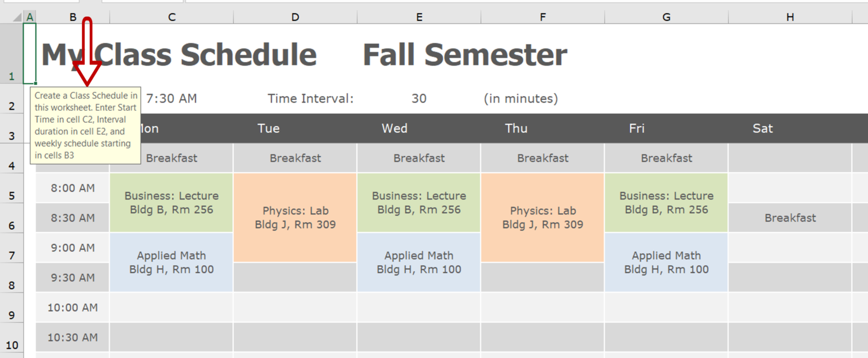Select the Sat day header cell
This screenshot has height=358, width=868.
(x=763, y=128)
